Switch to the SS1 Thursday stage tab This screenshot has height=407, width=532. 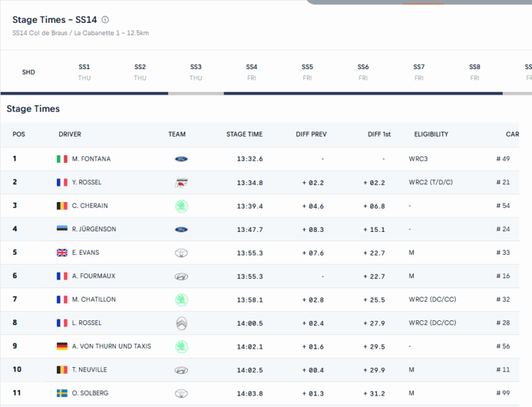click(84, 72)
